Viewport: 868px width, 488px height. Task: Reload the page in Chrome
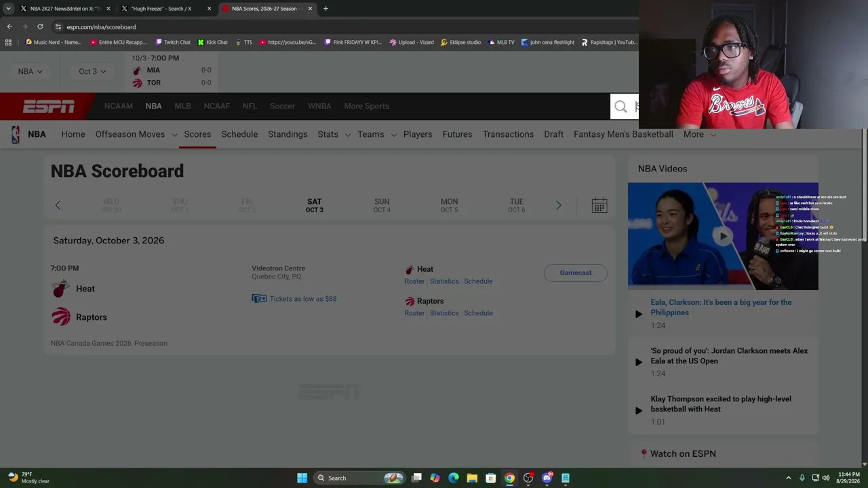click(40, 26)
